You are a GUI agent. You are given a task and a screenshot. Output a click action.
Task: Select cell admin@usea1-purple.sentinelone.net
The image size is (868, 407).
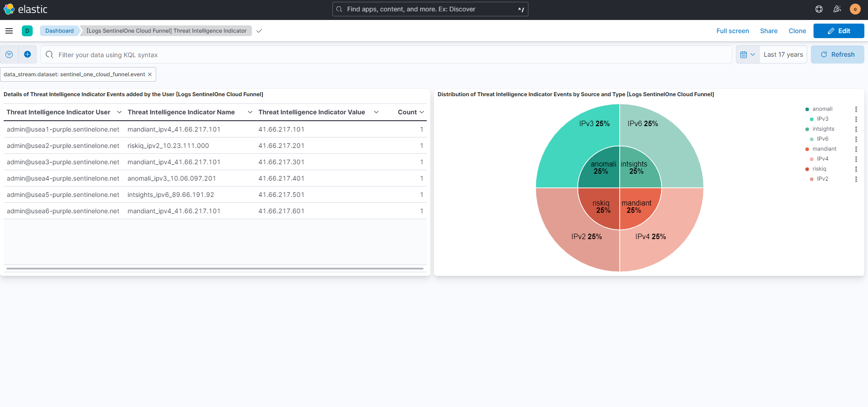63,129
